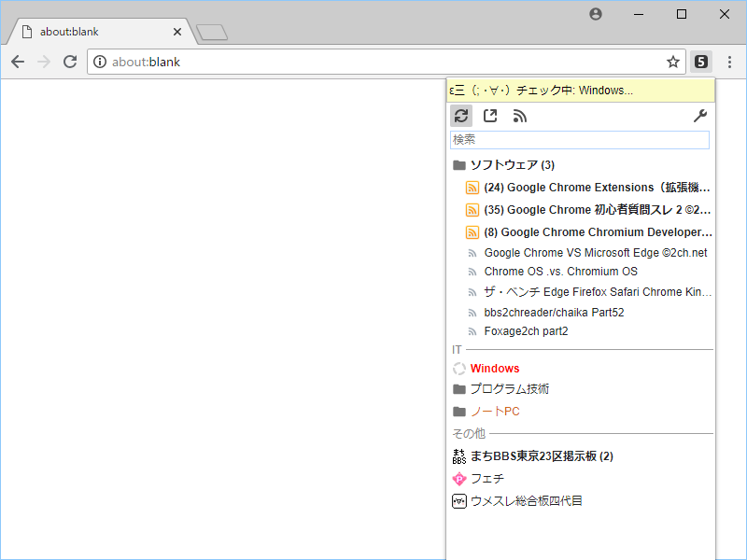Screen dimensions: 747x560
Task: Click the refresh-all feeds icon in popup
Action: point(461,116)
